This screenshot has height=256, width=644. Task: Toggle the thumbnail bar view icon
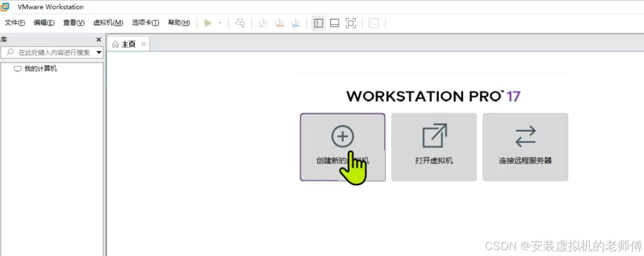tap(335, 24)
